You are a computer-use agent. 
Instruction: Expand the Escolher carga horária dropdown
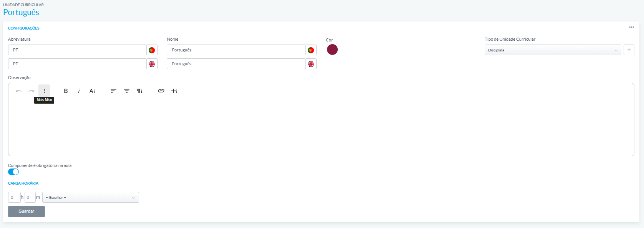click(91, 198)
